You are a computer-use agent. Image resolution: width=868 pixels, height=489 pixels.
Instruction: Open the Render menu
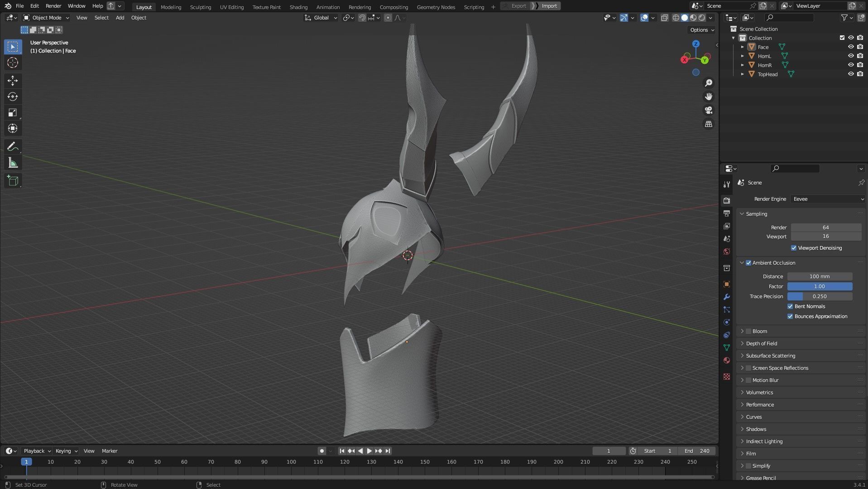click(53, 6)
